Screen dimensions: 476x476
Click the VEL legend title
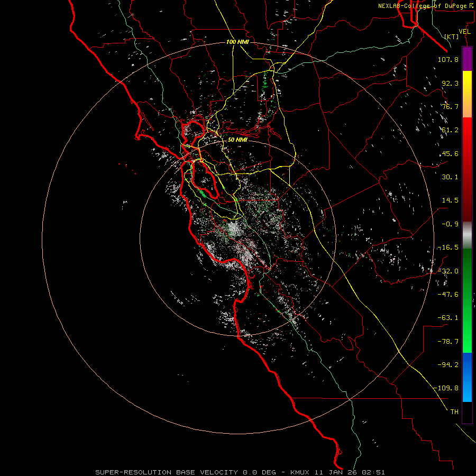(464, 32)
